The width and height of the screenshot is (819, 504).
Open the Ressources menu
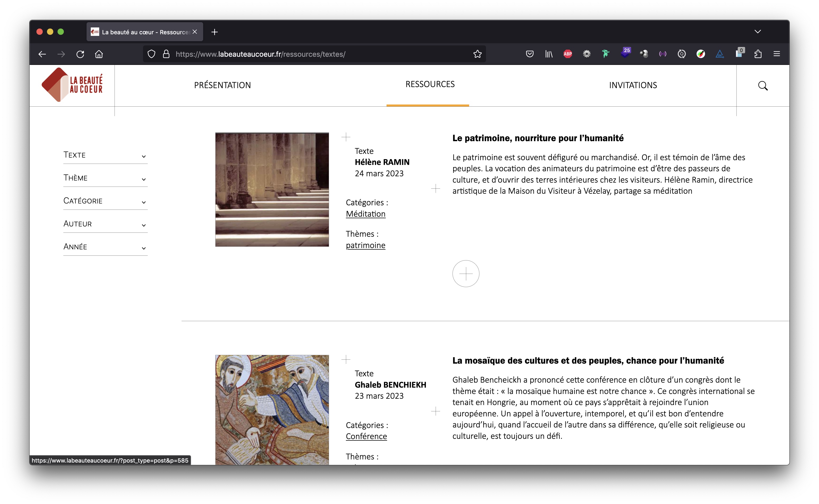click(430, 84)
